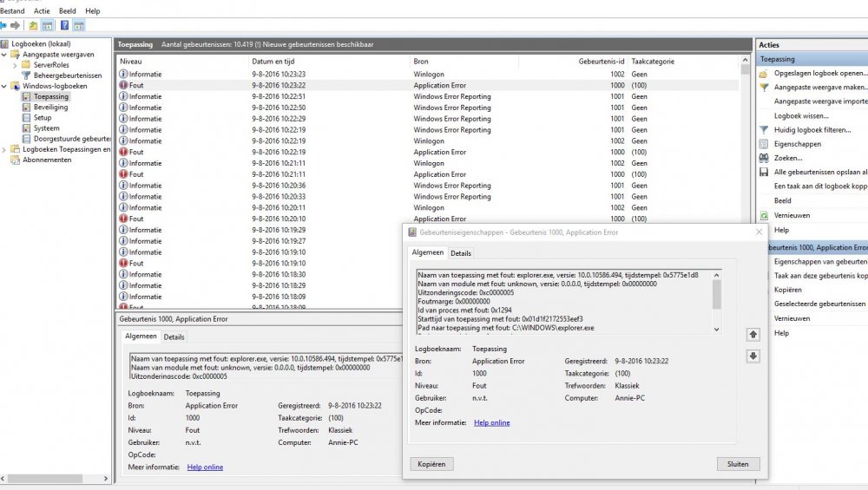Screen dimensions: 868x490
Task: Open the Actie menu
Action: point(42,11)
